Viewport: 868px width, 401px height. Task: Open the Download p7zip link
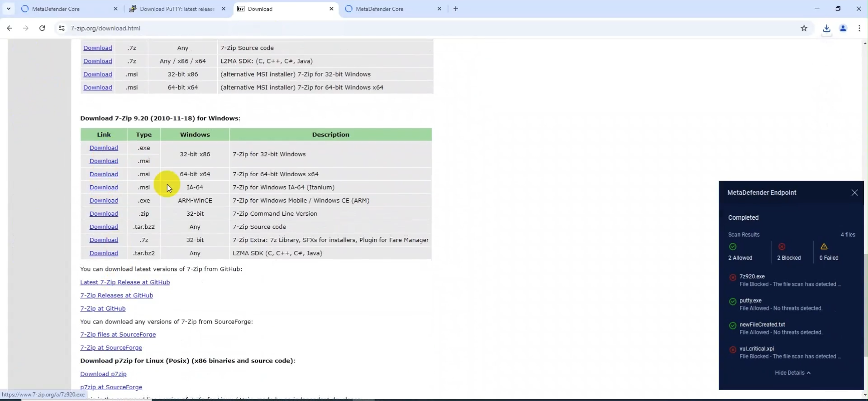[x=103, y=374]
